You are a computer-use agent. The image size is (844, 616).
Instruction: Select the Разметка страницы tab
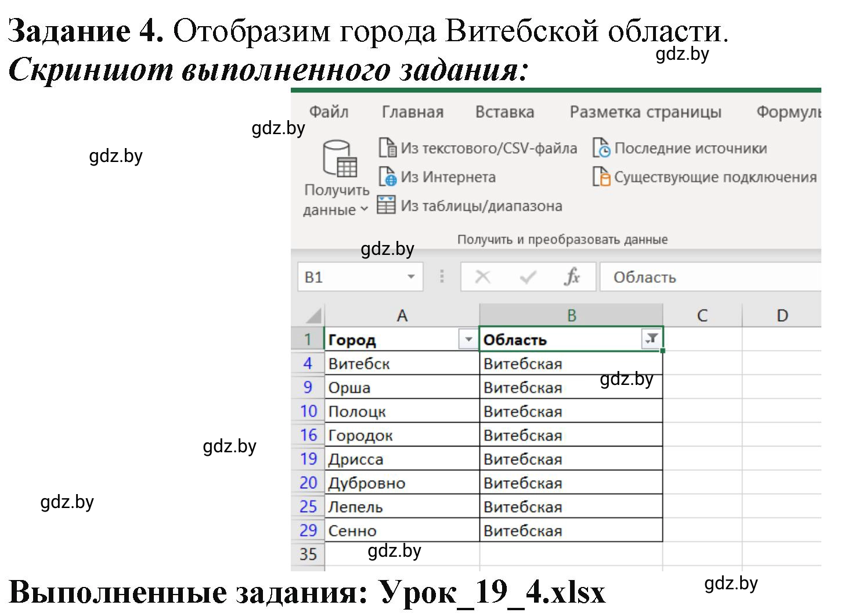coord(645,111)
